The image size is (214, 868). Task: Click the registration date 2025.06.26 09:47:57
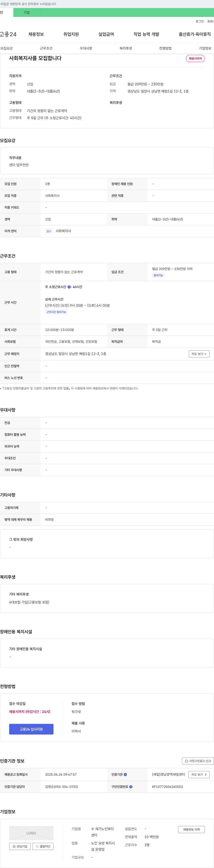point(61,774)
